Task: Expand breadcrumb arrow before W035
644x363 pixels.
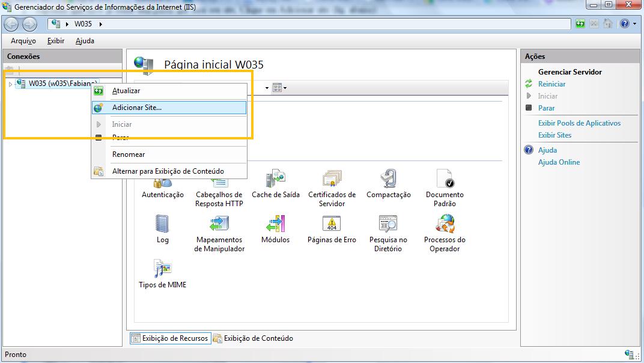Action: (x=67, y=24)
